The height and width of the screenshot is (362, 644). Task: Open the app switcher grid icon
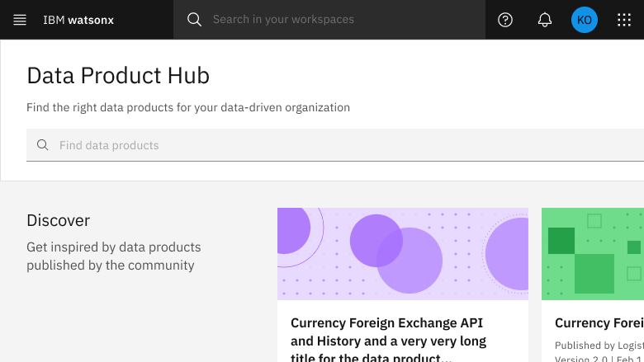point(624,20)
